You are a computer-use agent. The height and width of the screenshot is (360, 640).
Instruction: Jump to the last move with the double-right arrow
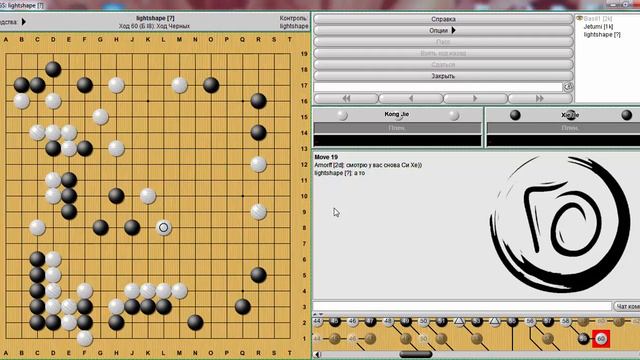coord(540,98)
